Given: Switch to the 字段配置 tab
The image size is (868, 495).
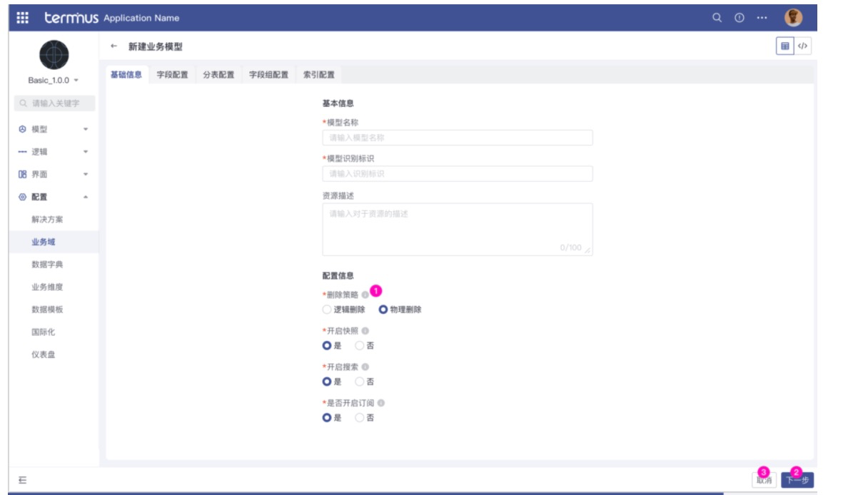Looking at the screenshot, I should [172, 75].
